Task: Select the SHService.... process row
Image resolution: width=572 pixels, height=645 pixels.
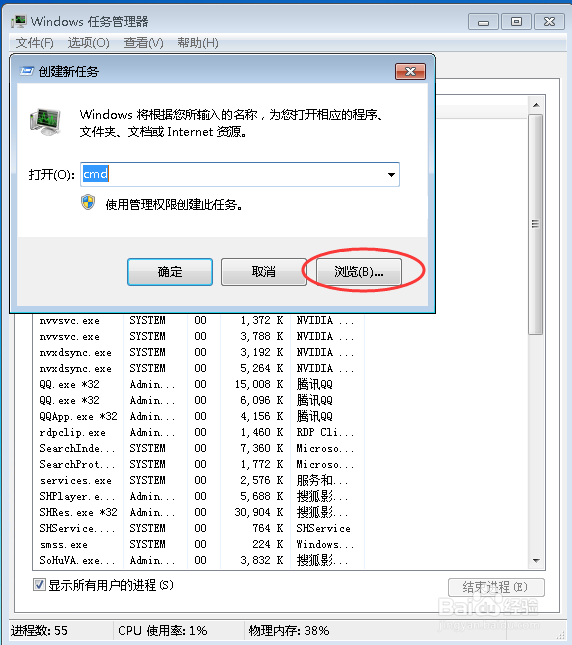Action: tap(198, 528)
